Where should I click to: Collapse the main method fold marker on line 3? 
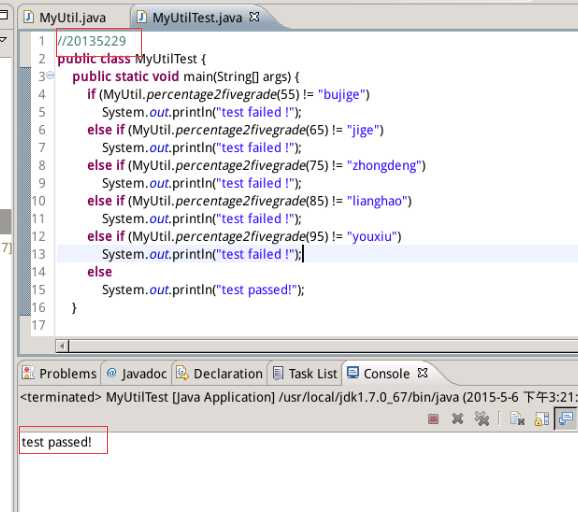[x=51, y=76]
